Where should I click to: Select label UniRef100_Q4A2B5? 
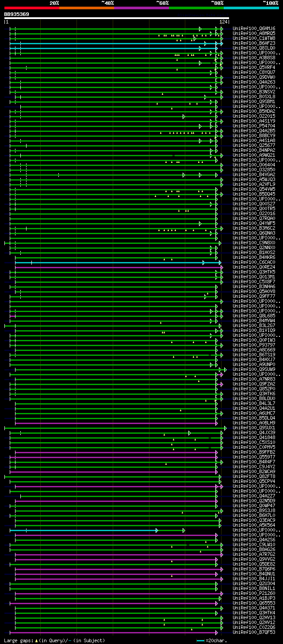(x=254, y=131)
